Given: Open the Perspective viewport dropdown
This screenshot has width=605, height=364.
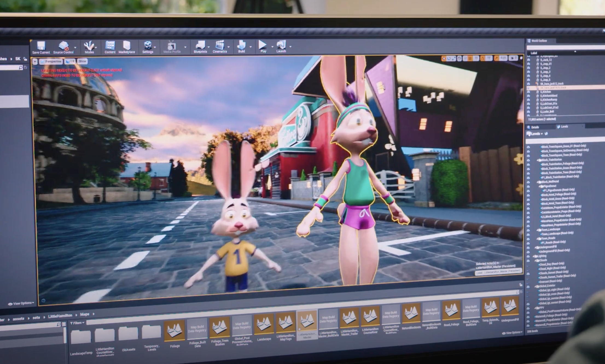Looking at the screenshot, I should 51,61.
